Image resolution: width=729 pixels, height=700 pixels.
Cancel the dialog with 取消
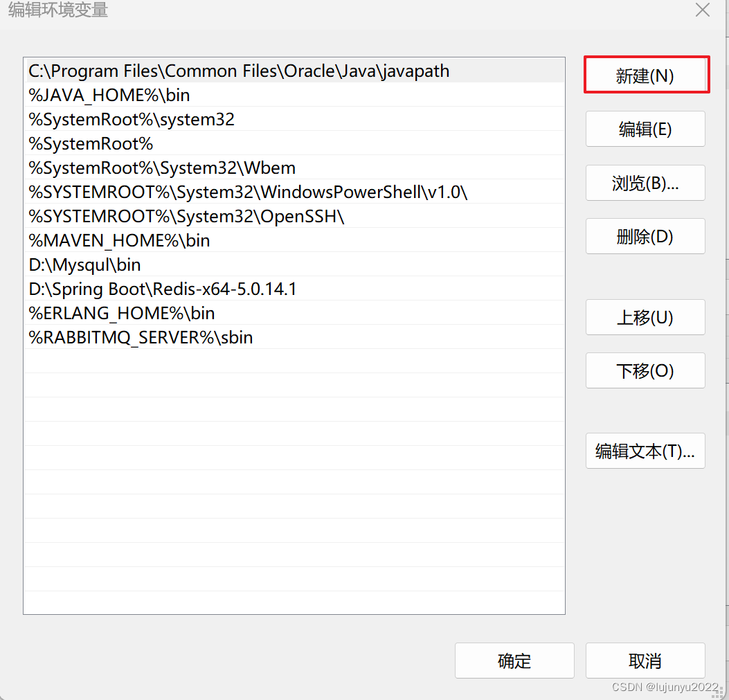coord(645,661)
